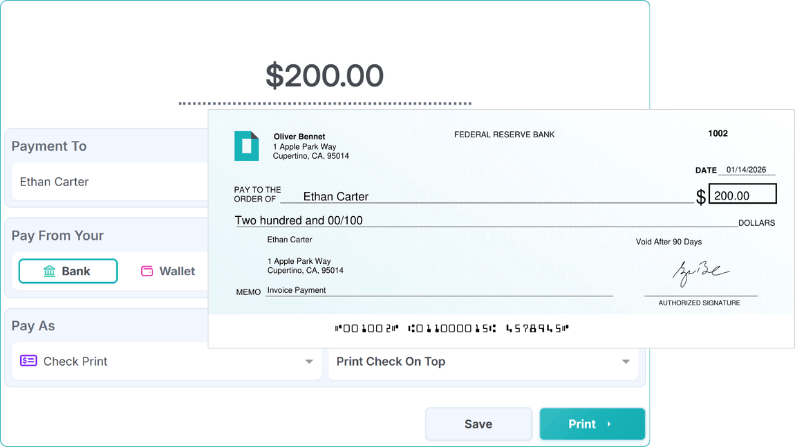This screenshot has width=795, height=447.
Task: Select Bank as payment source
Action: tap(68, 271)
